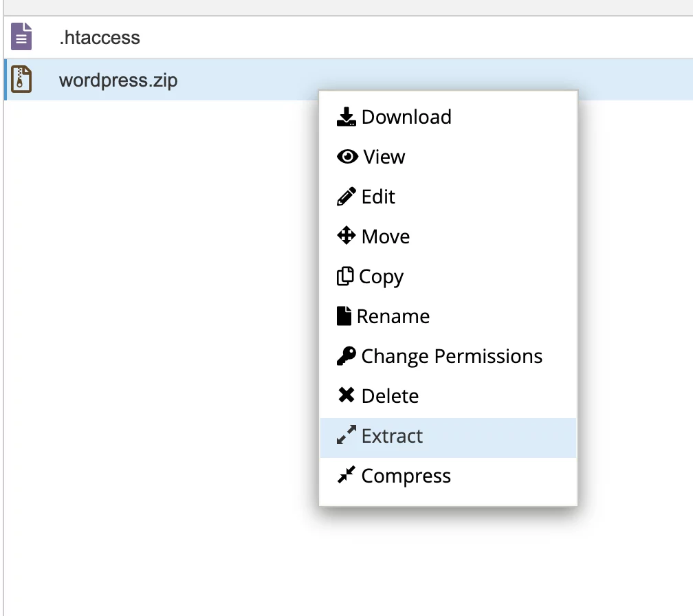Click the Delete X icon
This screenshot has width=693, height=616.
click(x=346, y=395)
